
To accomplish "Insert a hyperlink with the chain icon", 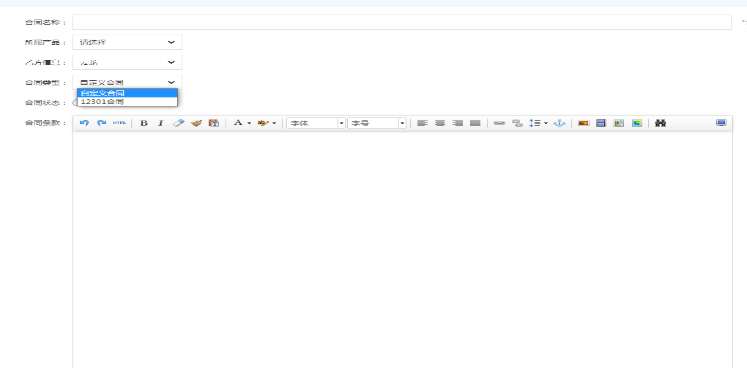I will point(499,123).
